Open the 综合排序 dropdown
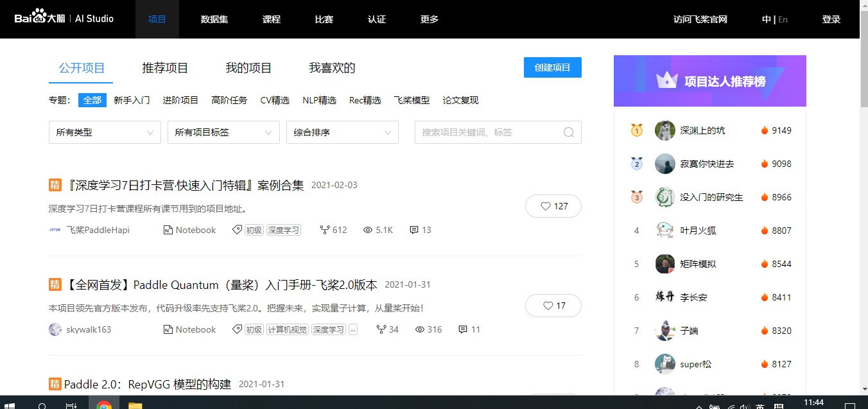The image size is (868, 409). 342,132
